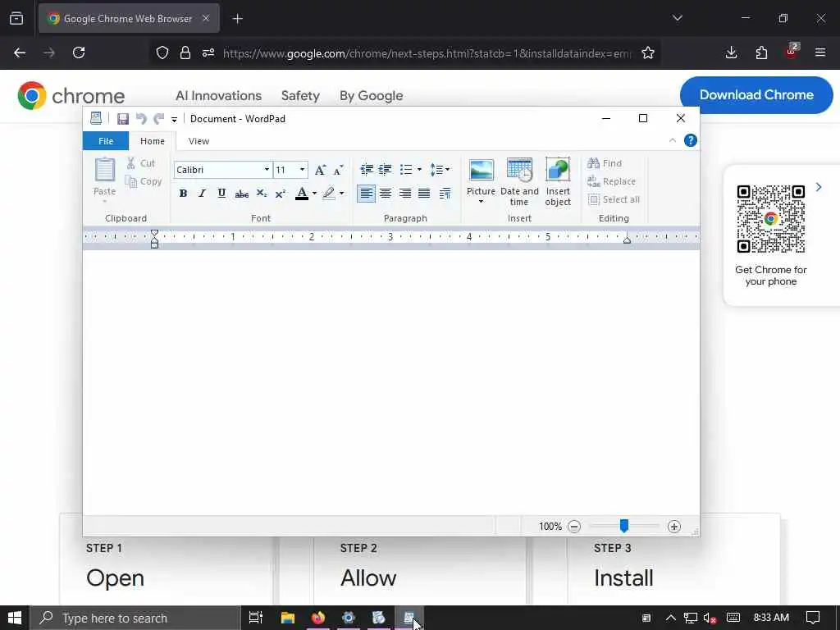Click the zoom out minus button
The width and height of the screenshot is (840, 630).
point(574,527)
